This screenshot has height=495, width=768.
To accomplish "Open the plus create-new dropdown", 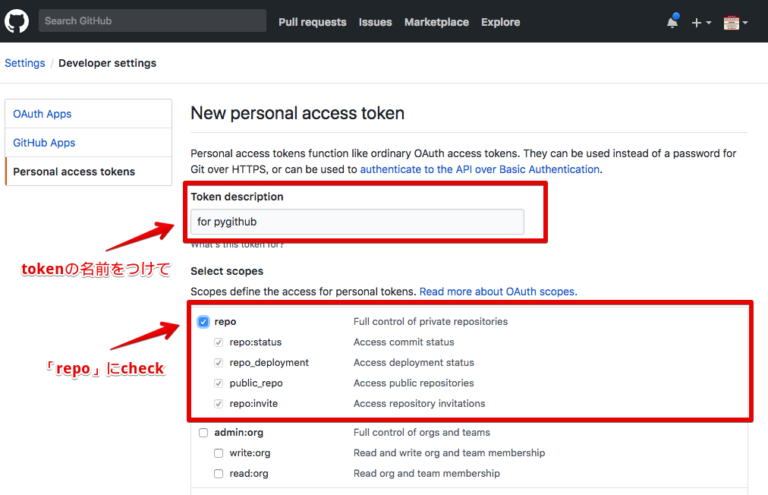I will [701, 23].
